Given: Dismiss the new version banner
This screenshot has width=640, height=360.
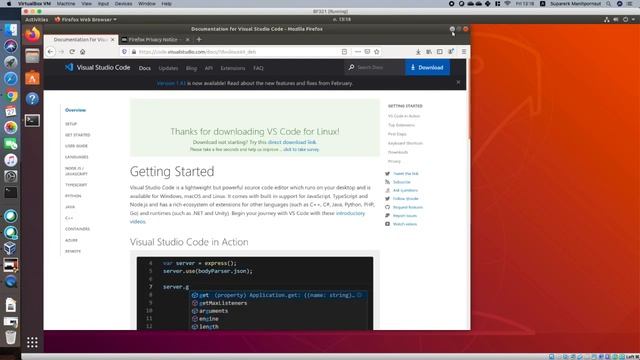Looking at the screenshot, I should tap(458, 82).
